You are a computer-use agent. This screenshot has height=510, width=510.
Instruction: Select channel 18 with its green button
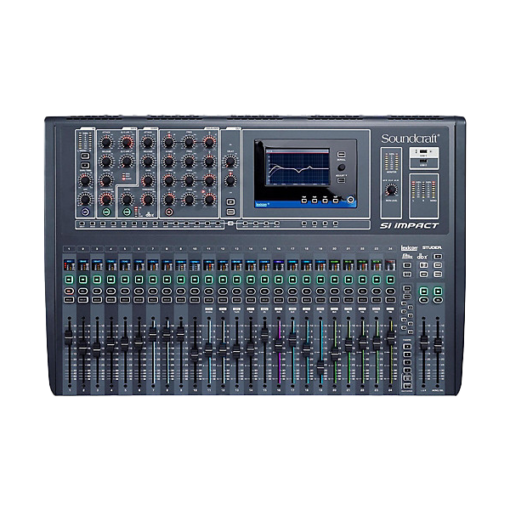[306, 279]
